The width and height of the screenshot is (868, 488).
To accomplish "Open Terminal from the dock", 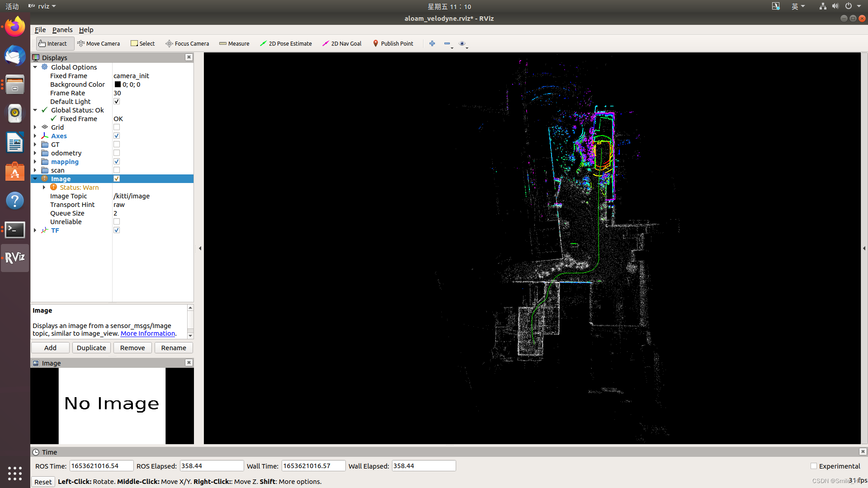I will pos(15,230).
